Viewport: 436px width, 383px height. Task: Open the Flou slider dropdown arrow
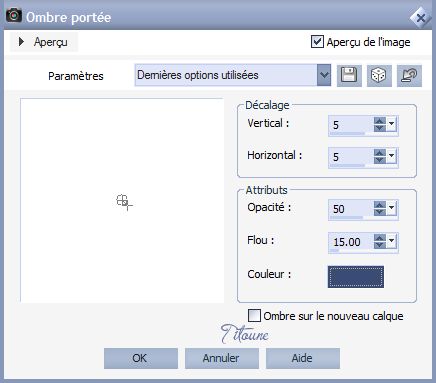pos(391,241)
